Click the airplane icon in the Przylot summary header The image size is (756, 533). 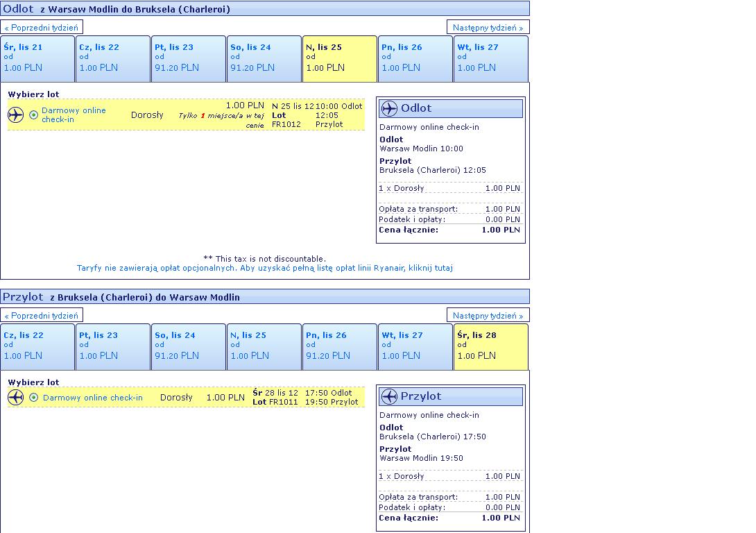389,396
